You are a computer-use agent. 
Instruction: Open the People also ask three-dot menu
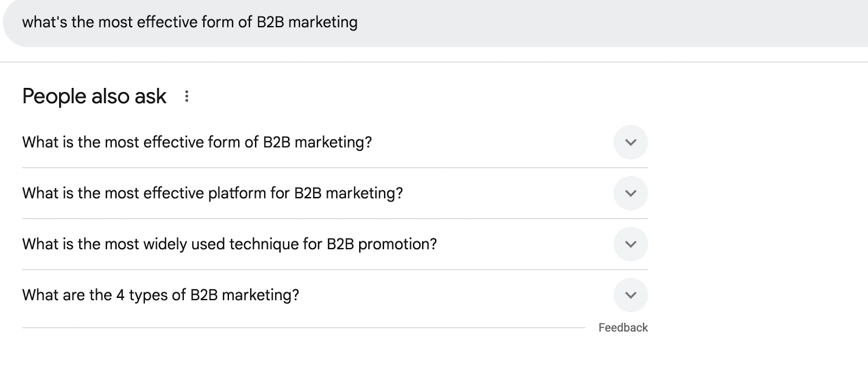pyautogui.click(x=187, y=97)
